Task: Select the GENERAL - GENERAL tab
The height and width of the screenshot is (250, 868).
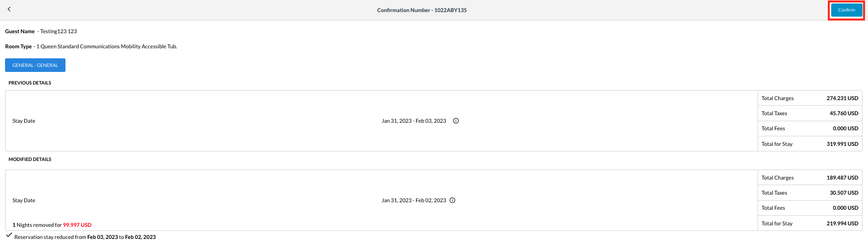Action: (x=35, y=65)
